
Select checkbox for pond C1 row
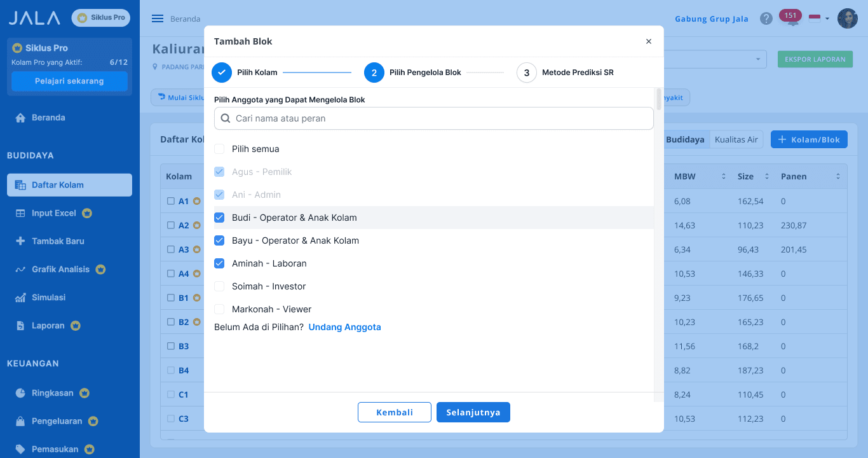click(170, 394)
